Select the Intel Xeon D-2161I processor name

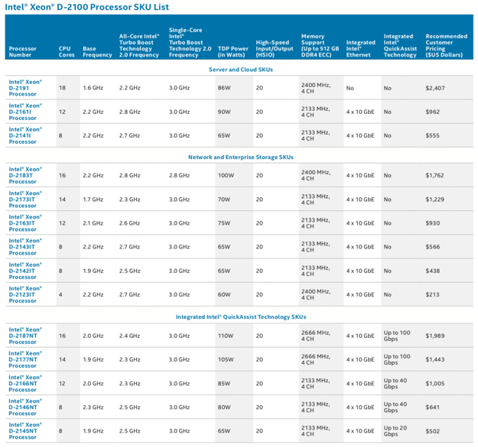25,112
